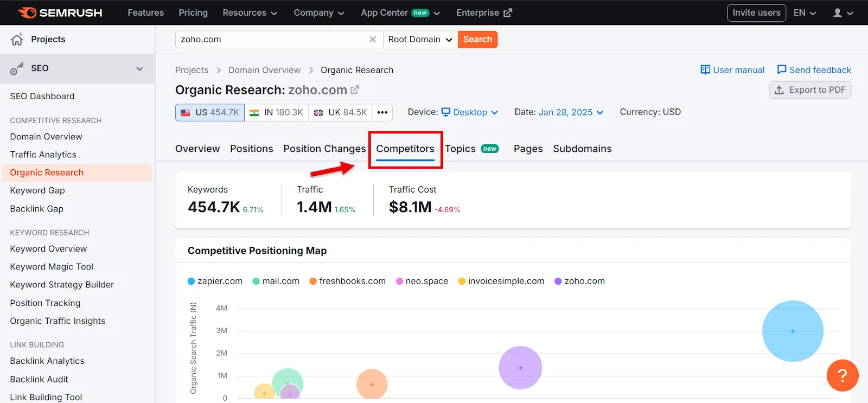Click the orange Search button
868x403 pixels.
(x=477, y=39)
